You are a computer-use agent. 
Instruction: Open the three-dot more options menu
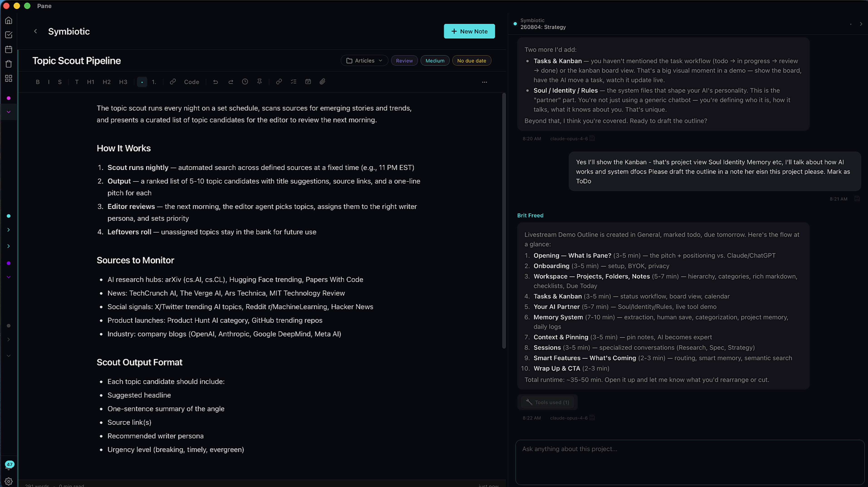[x=484, y=82]
